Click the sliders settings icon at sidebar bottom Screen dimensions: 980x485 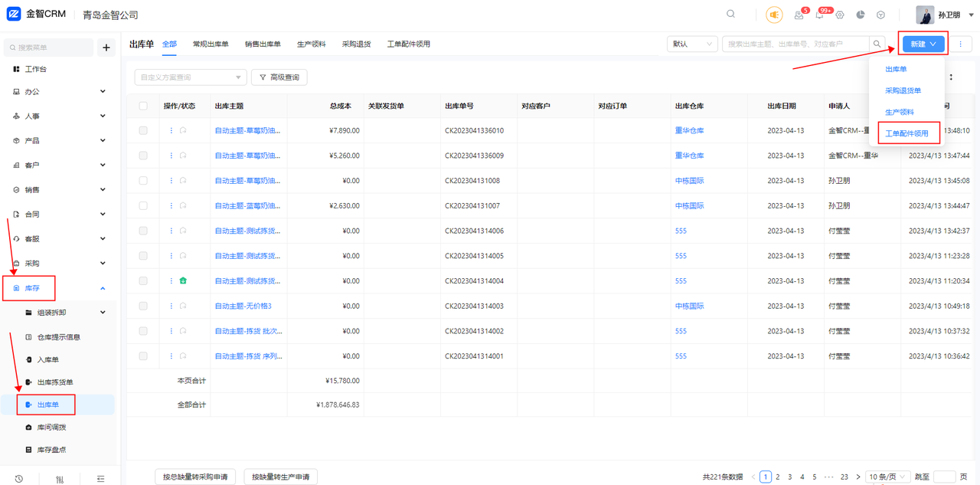(60, 478)
